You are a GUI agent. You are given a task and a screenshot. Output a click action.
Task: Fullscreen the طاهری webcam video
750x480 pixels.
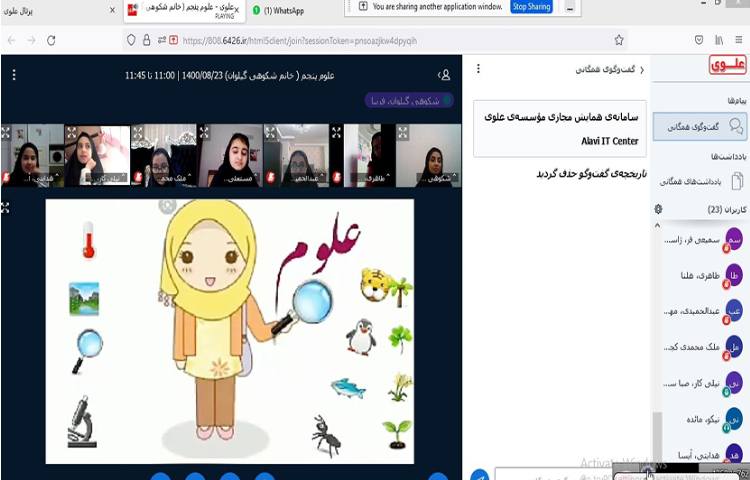tap(336, 132)
